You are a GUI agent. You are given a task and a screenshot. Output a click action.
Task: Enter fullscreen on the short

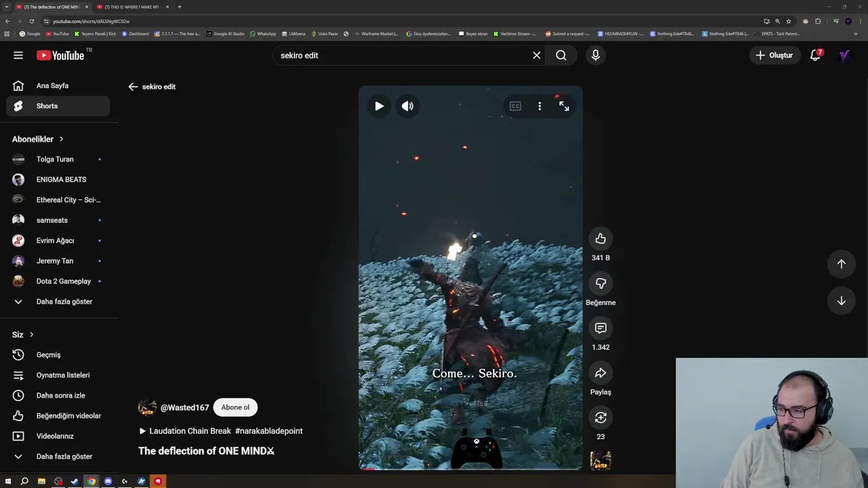coord(564,106)
